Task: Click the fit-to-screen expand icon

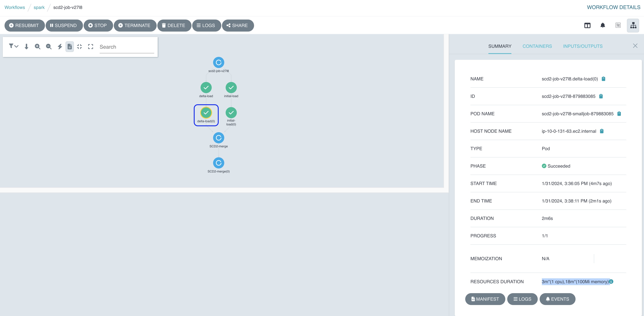Action: pos(90,46)
